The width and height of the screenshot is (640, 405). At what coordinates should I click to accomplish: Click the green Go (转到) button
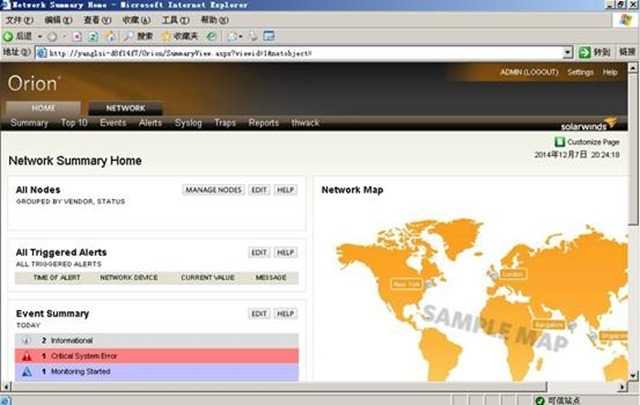point(595,52)
